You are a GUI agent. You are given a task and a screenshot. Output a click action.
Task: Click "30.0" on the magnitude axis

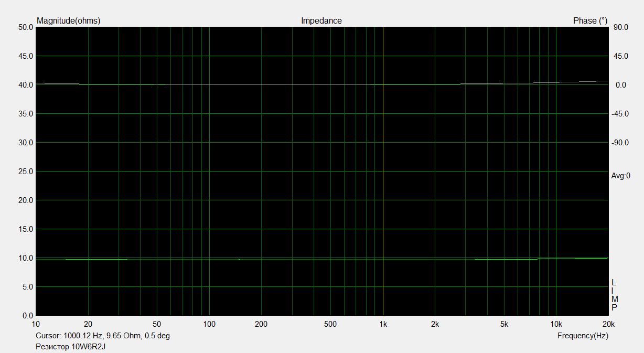click(x=25, y=143)
